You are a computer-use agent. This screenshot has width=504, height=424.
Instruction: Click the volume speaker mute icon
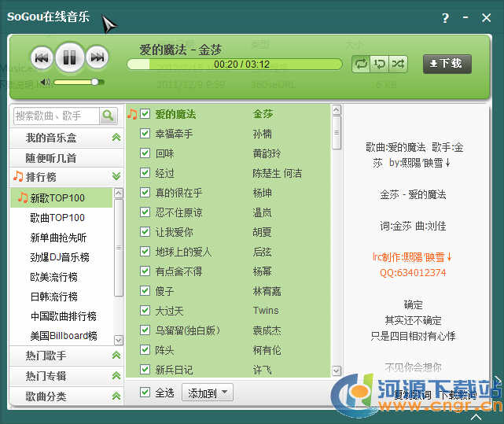click(x=46, y=82)
